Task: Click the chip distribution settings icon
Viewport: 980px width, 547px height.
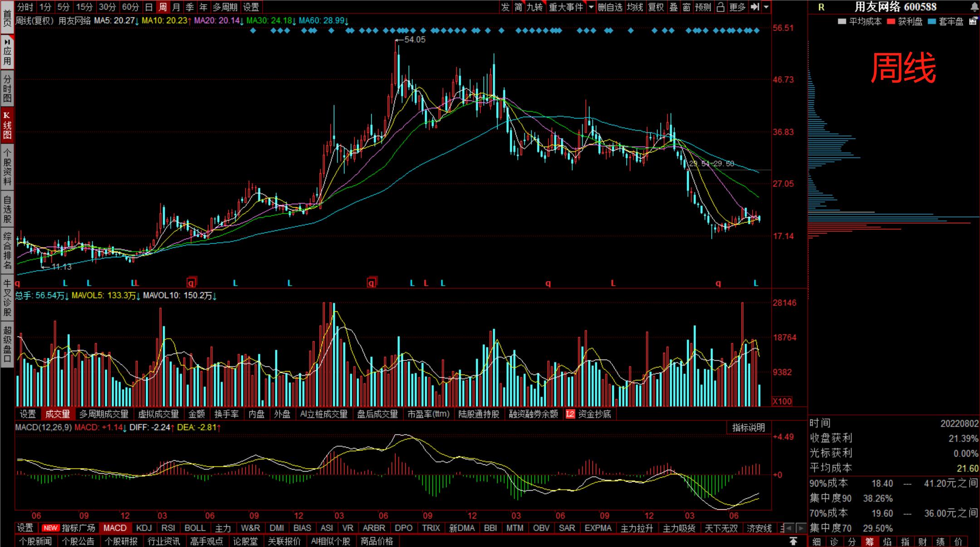Action: (973, 21)
